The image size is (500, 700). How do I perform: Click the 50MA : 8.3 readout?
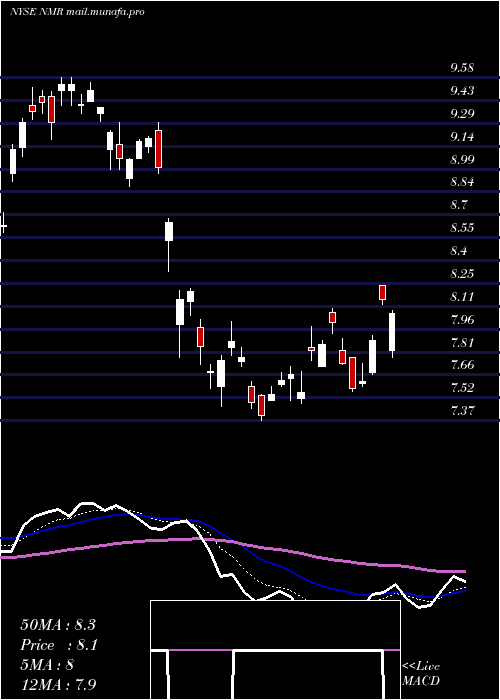58,625
